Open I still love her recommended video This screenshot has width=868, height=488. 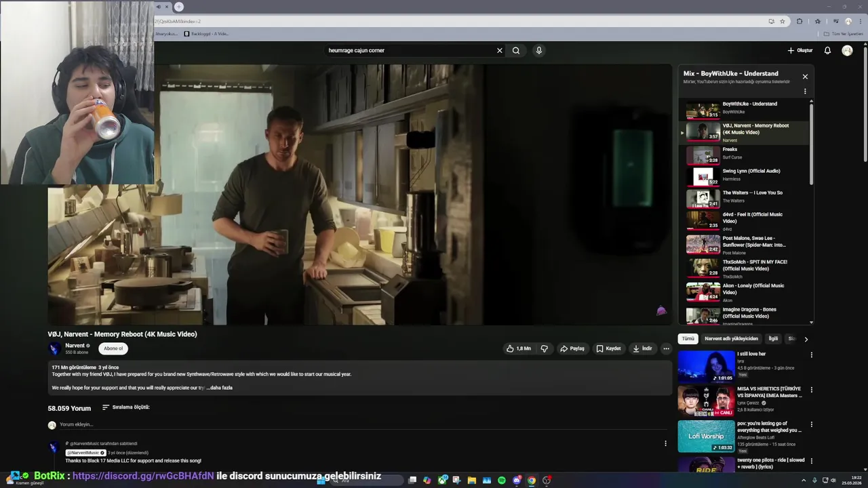706,366
